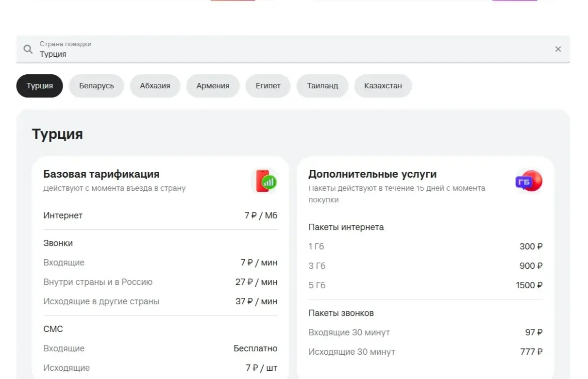Select the Армения country chip
The image size is (588, 379).
213,86
